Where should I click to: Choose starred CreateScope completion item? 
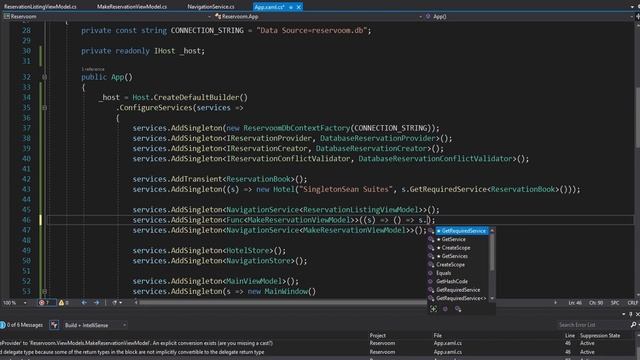click(457, 248)
